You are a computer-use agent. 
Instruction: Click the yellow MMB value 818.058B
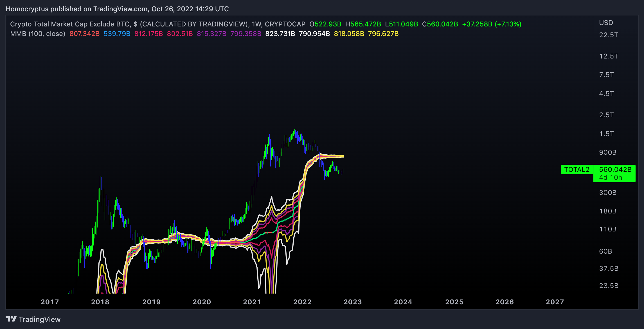[349, 34]
